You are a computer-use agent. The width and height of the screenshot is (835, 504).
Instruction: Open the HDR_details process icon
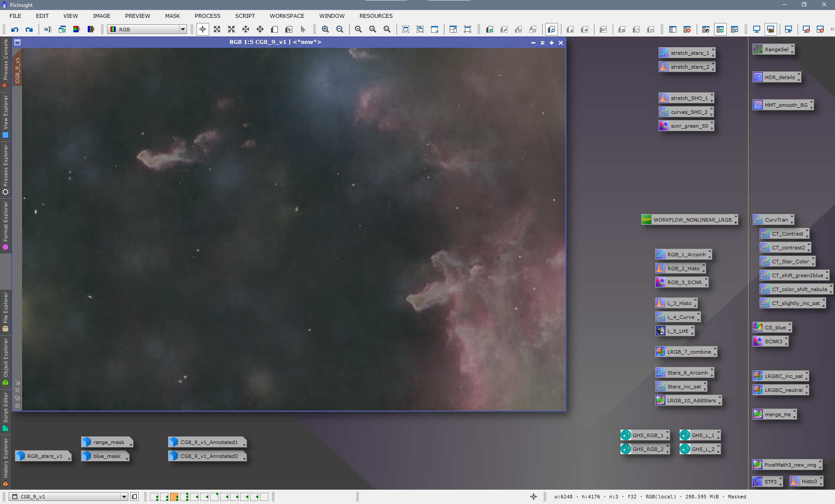pos(777,77)
